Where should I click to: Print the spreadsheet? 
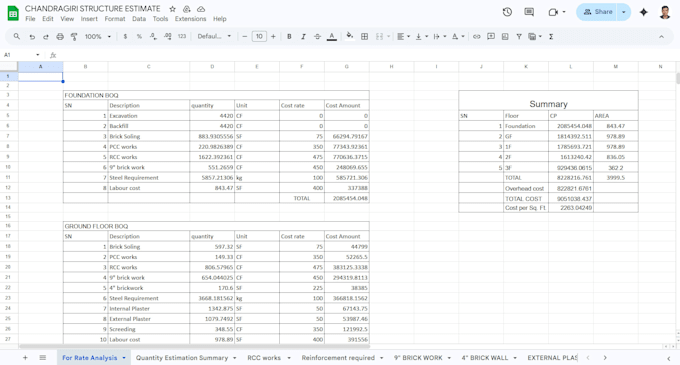[x=60, y=37]
